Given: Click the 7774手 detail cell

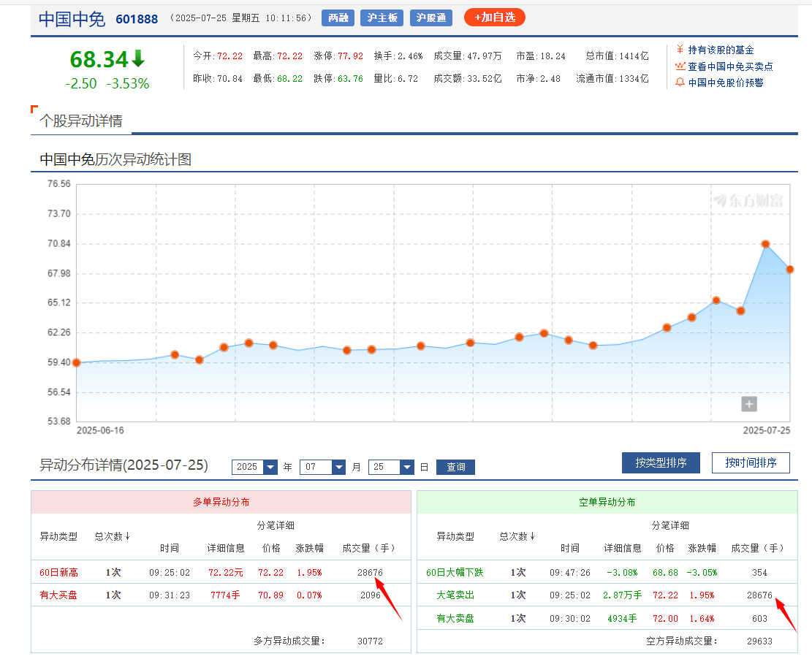Looking at the screenshot, I should coord(225,595).
